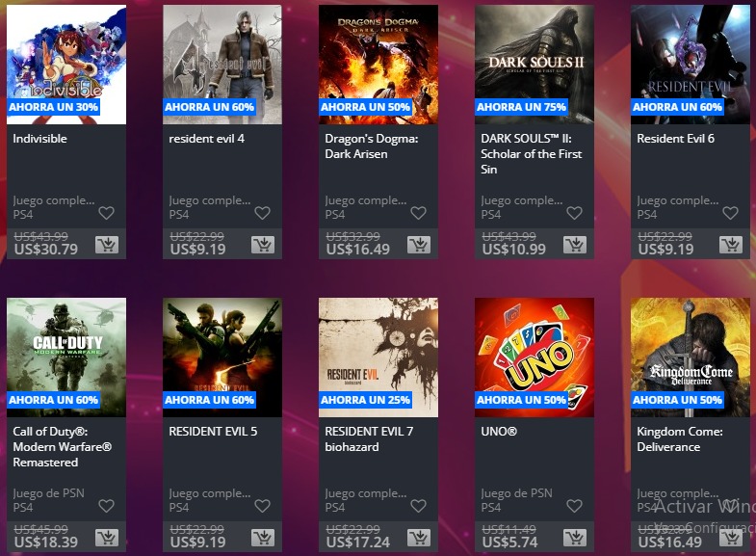Open the UNO cover artwork

pos(534,357)
